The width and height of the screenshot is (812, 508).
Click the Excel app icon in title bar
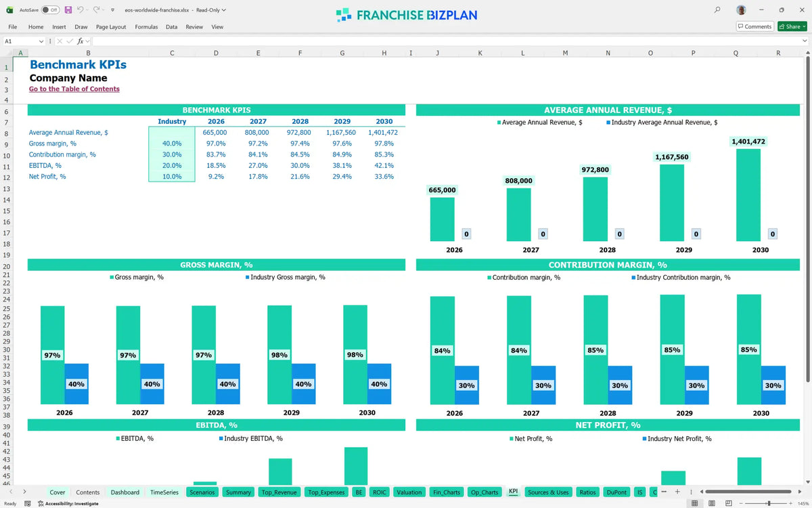(x=9, y=10)
